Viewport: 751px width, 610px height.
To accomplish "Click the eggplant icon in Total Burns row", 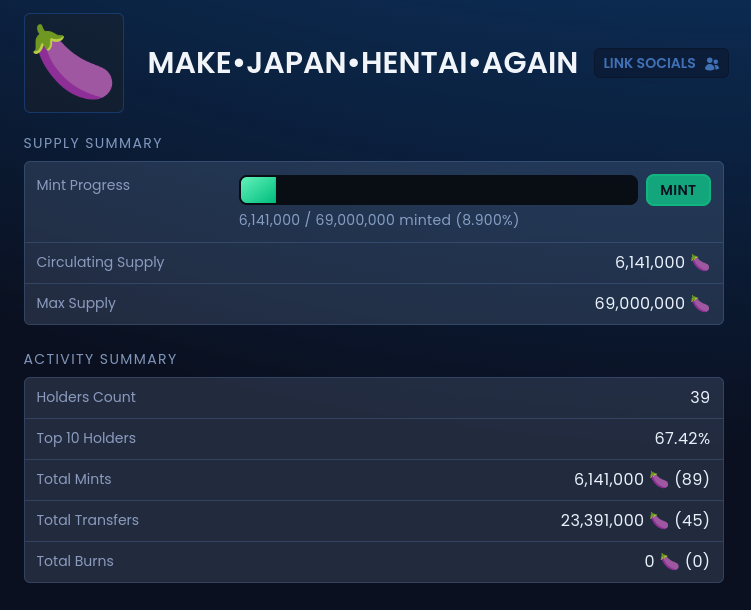I will click(x=670, y=561).
